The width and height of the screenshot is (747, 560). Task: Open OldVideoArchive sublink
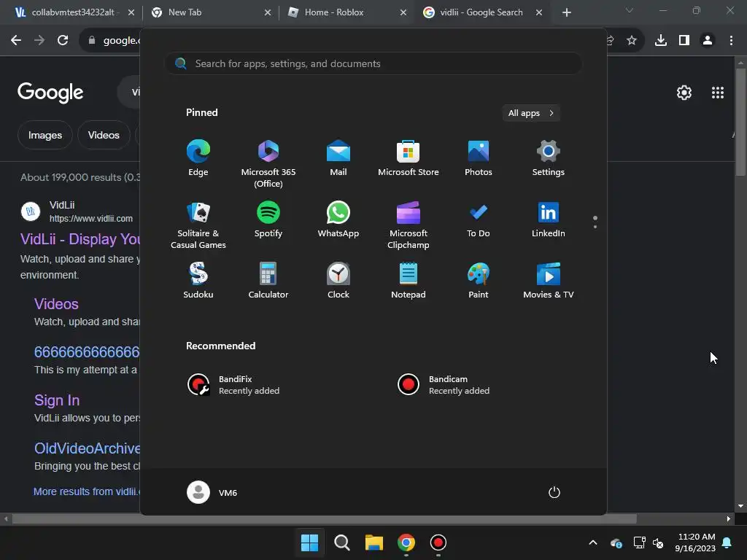87,448
